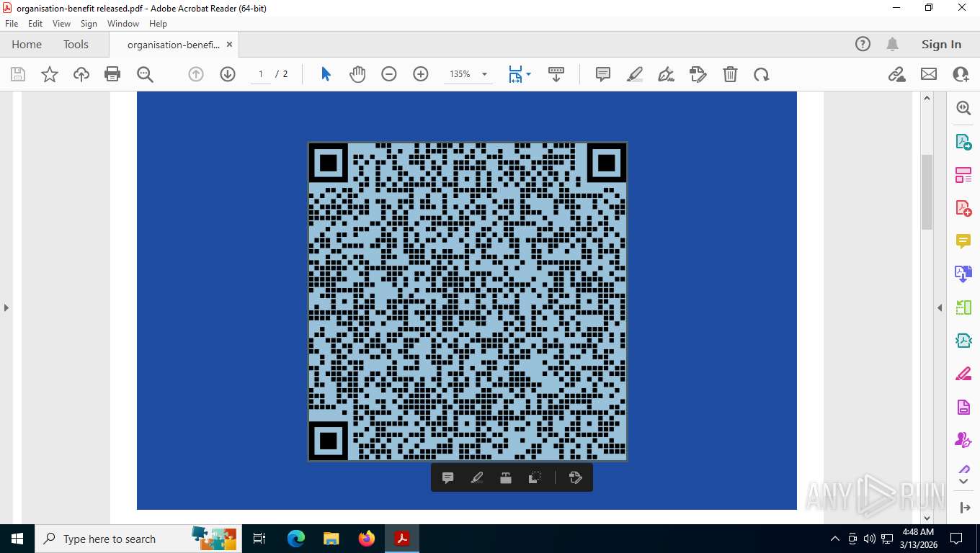
Task: Select the organisation-benefi... document tab
Action: (173, 45)
